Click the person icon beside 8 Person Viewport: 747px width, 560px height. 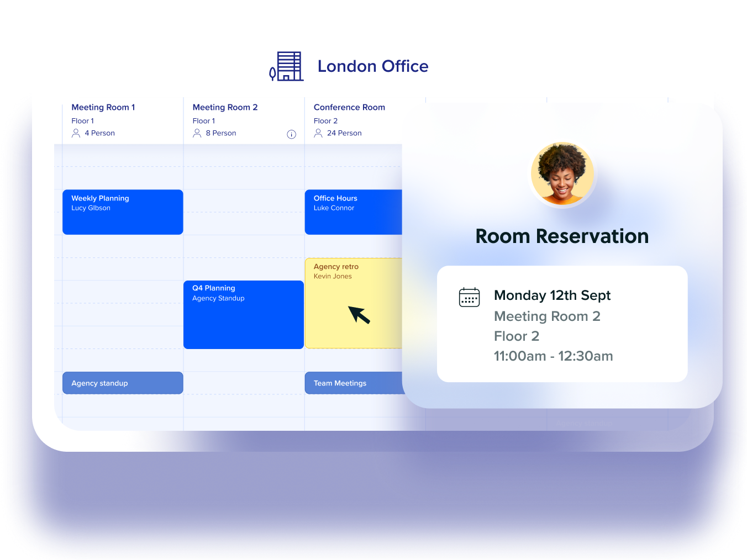coord(197,133)
